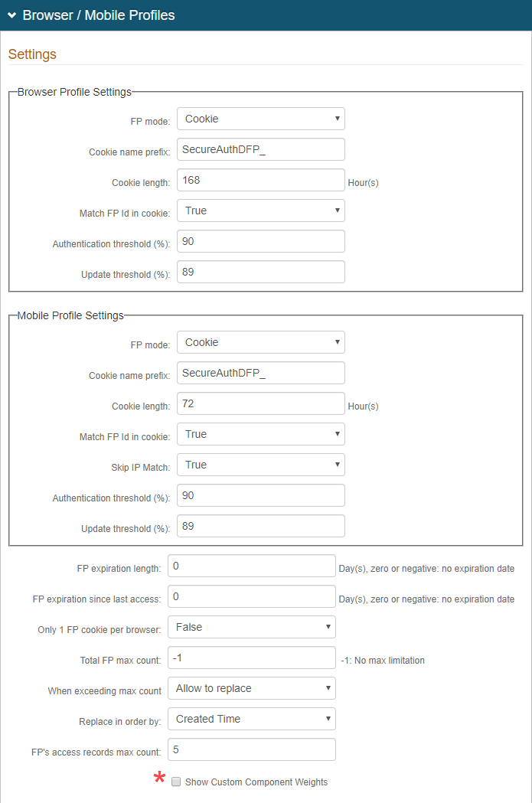Click Mobile Update threshold field
532x803 pixels.
[260, 526]
